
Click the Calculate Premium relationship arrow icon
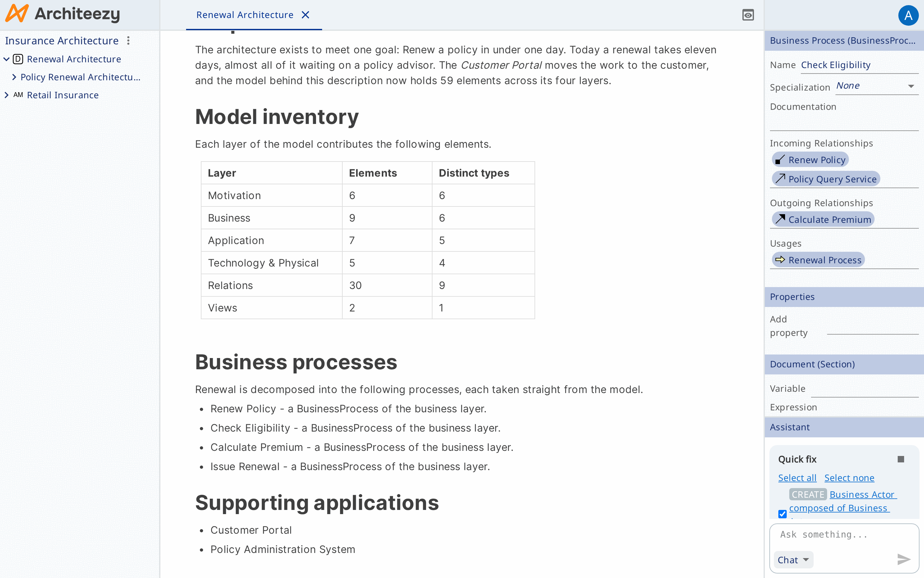(x=780, y=219)
